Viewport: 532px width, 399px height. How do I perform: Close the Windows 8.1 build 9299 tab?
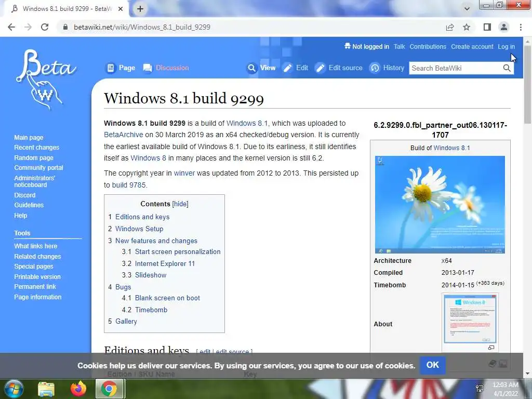121,9
